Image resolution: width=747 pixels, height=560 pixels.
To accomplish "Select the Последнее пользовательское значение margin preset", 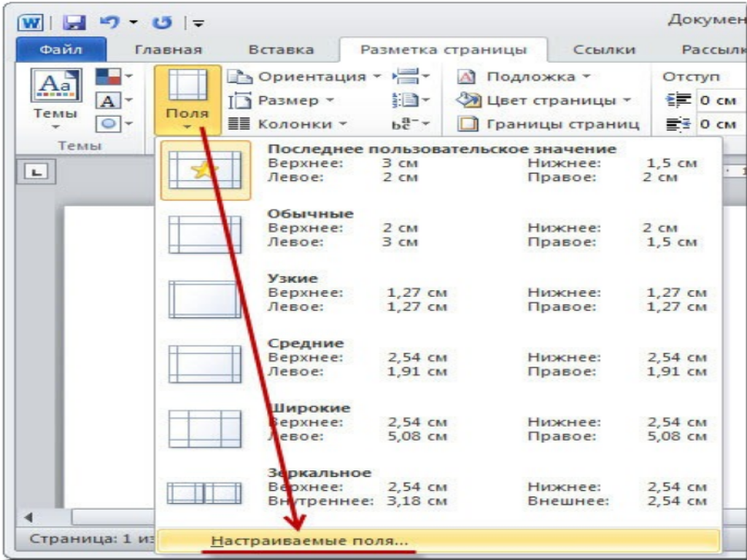I will coord(438,170).
